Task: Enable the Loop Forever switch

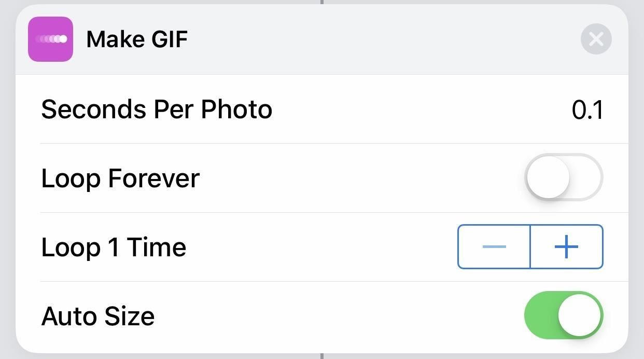Action: click(564, 177)
